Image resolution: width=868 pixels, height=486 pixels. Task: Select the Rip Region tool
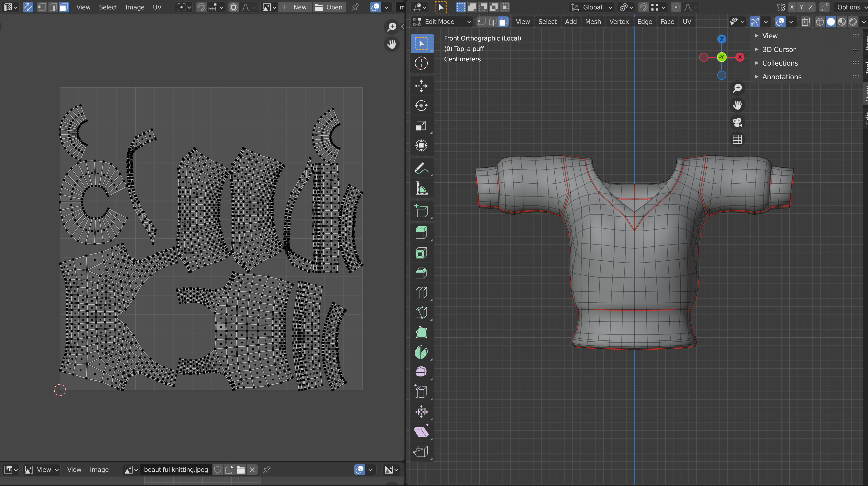point(421,451)
